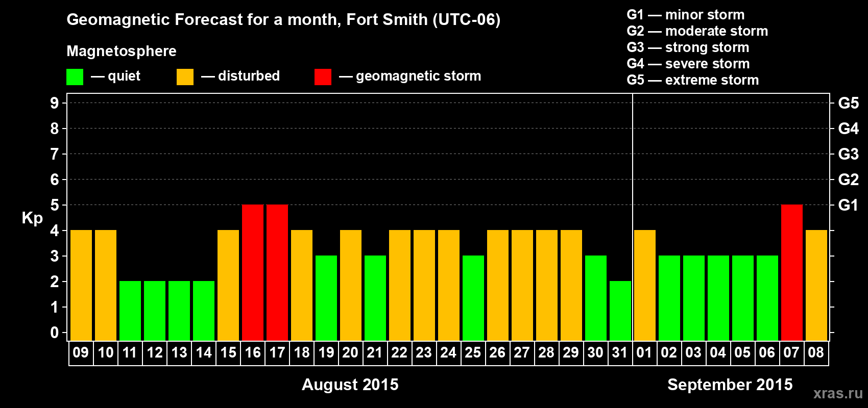Click the orange bar for August 29

[571, 285]
